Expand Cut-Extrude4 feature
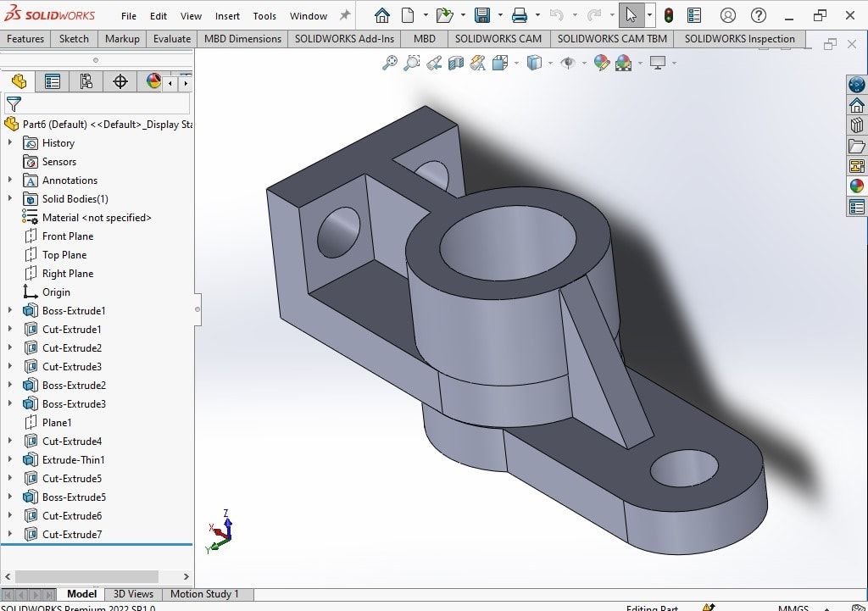The height and width of the screenshot is (611, 868). click(9, 442)
